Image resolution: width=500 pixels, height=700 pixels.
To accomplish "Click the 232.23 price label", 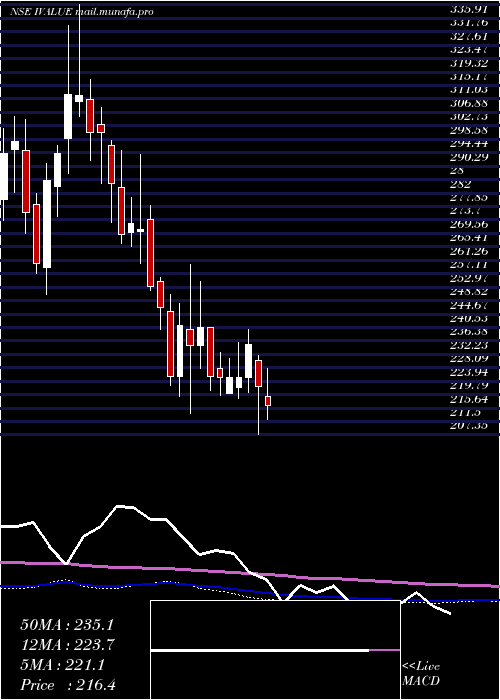I will 468,345.
